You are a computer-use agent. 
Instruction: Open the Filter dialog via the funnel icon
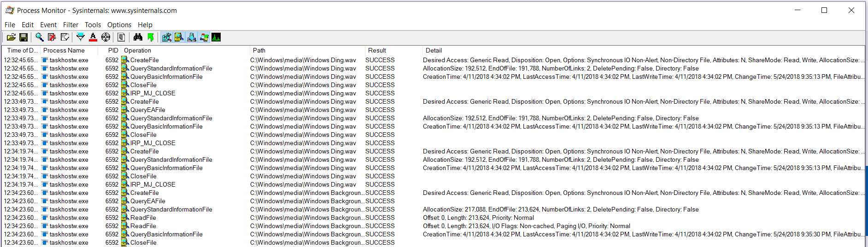[81, 37]
